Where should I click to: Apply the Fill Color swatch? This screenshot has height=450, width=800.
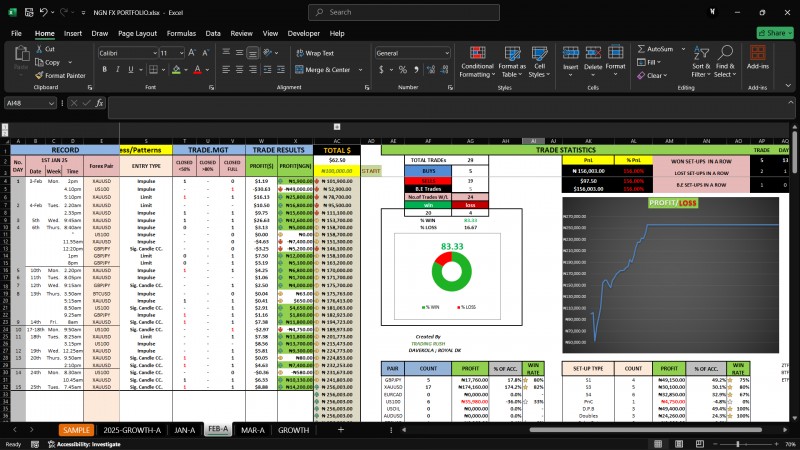tap(176, 69)
